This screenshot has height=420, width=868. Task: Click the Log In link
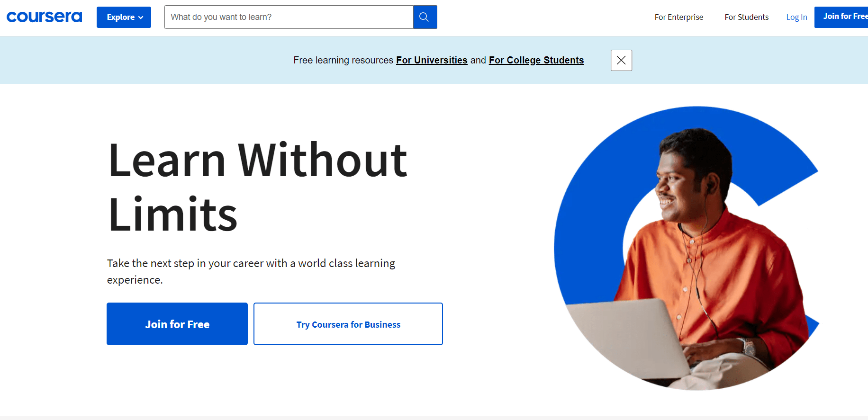796,17
